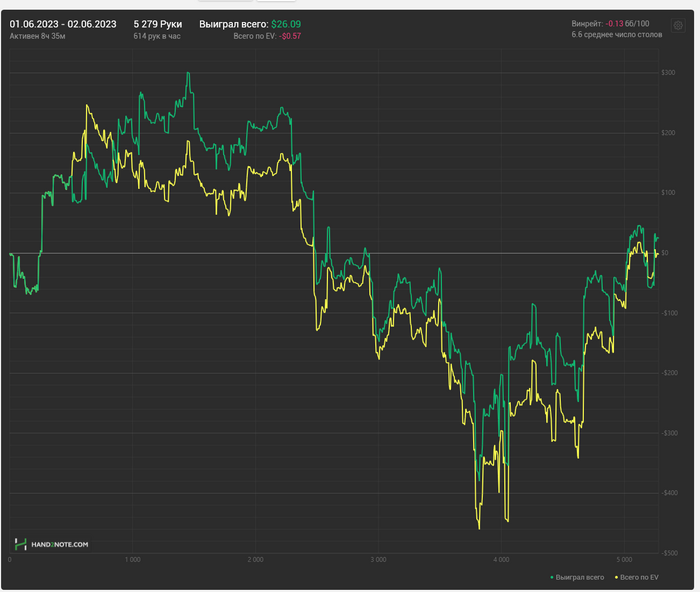700x592 pixels.
Task: Click the -$500 y-axis label
Action: point(669,553)
